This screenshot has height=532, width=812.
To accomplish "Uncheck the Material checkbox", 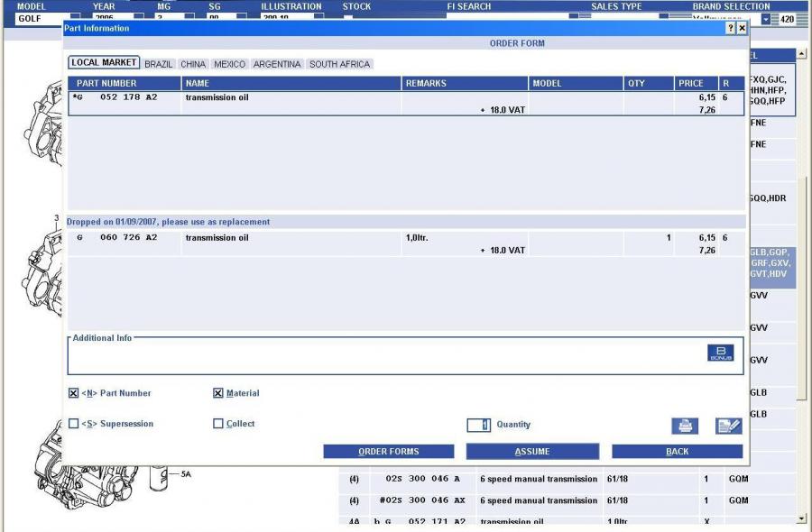I will [x=218, y=393].
